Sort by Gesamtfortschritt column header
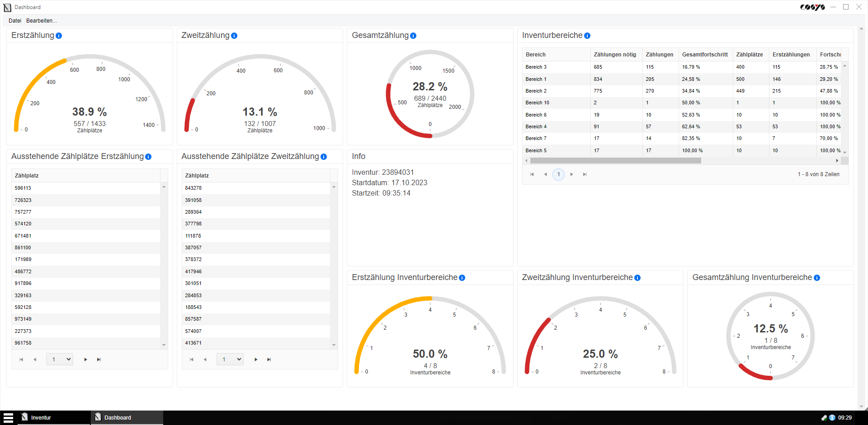 point(706,55)
